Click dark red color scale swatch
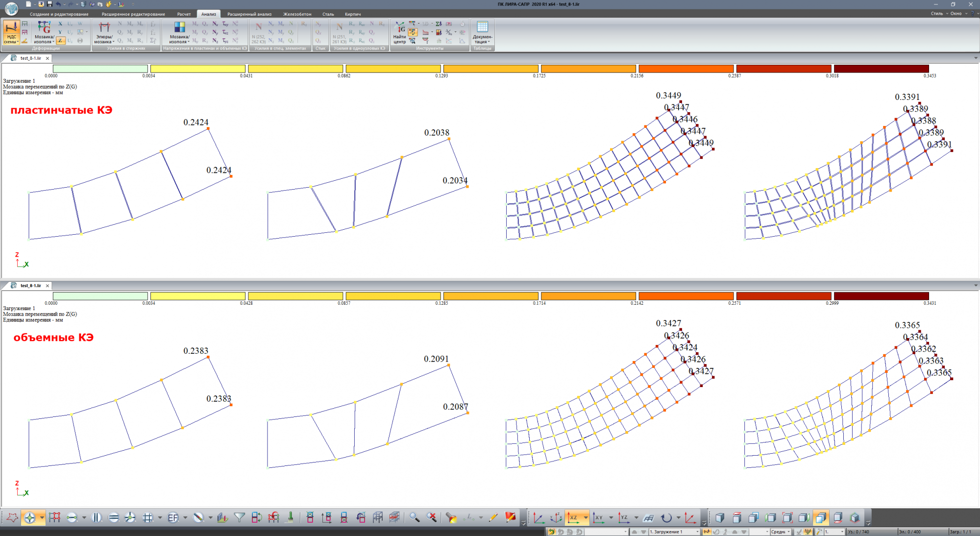Screen dimensions: 980x536 coord(881,69)
